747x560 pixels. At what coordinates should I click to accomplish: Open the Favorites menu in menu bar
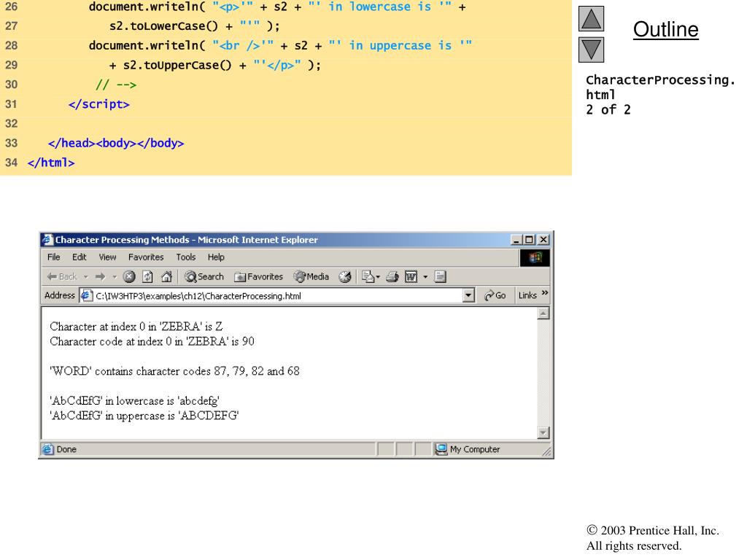(146, 257)
